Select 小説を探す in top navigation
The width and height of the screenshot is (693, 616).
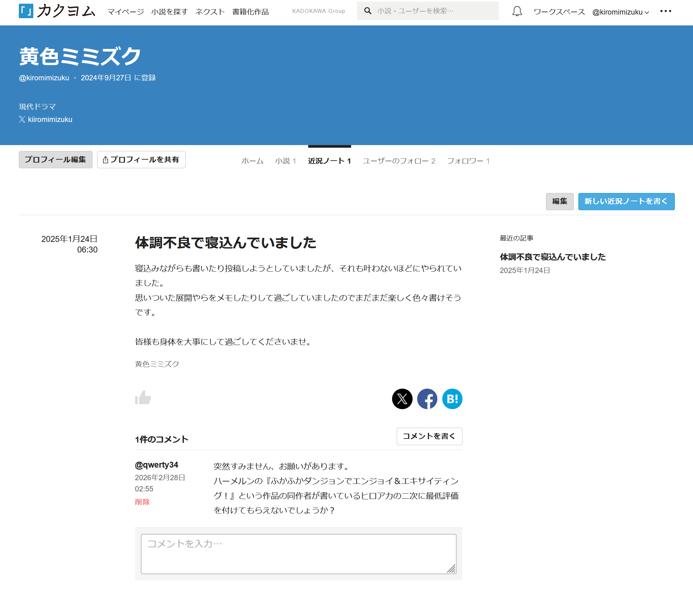tap(169, 12)
